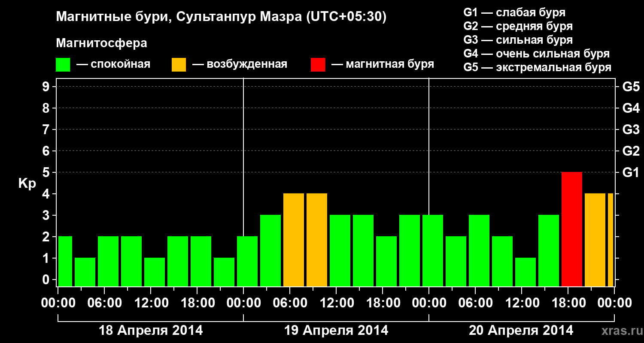The width and height of the screenshot is (644, 343).
Task: Click the G4 right-axis tick label
Action: click(631, 108)
